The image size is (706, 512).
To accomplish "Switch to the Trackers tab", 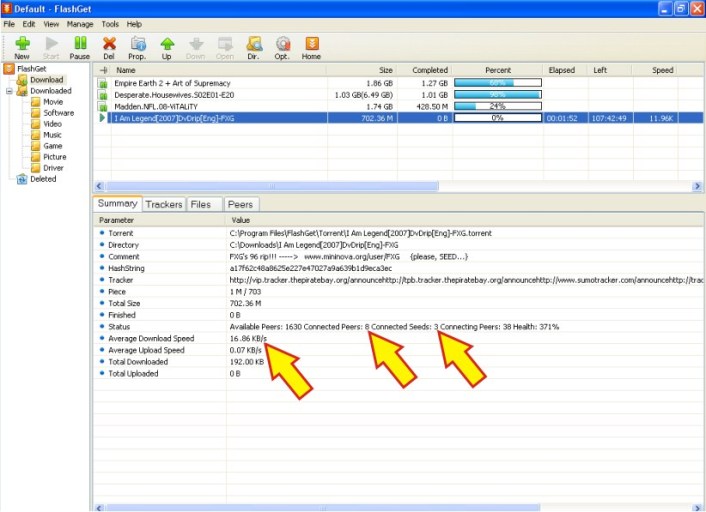I will tap(164, 204).
